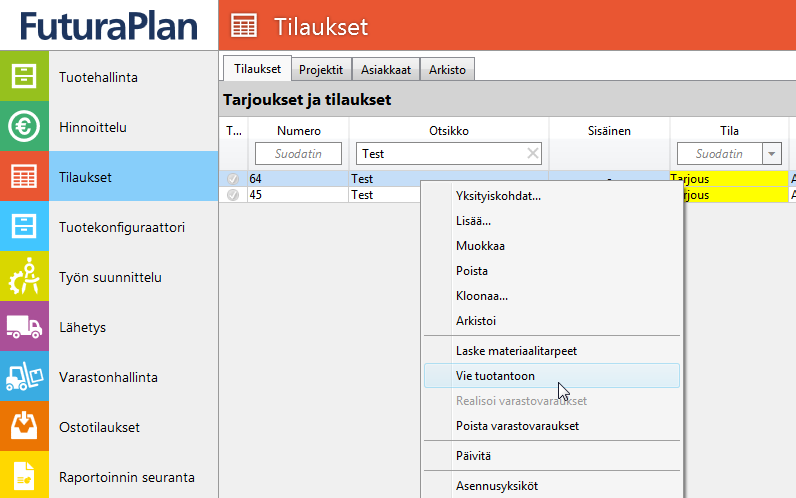Select order number 64 cell
796x498 pixels.
tap(298, 179)
